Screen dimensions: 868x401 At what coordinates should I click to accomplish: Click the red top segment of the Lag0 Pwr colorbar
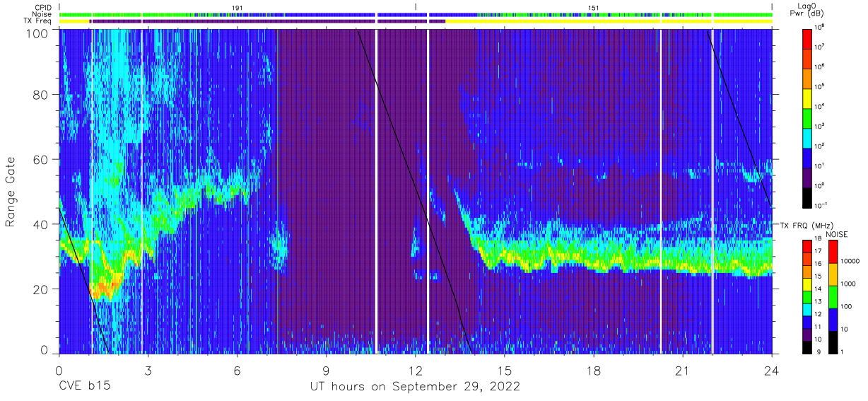pos(807,38)
